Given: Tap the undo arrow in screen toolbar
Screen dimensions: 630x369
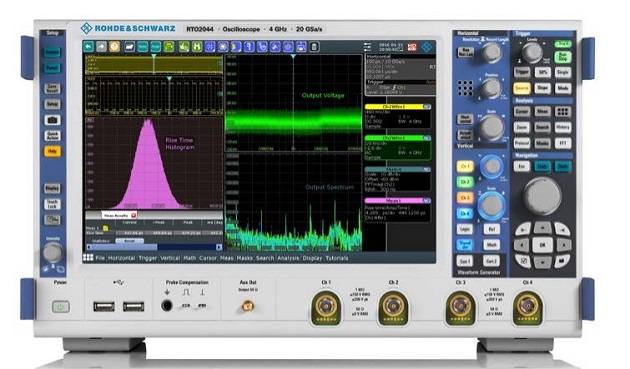Looking at the screenshot, I should point(88,47).
